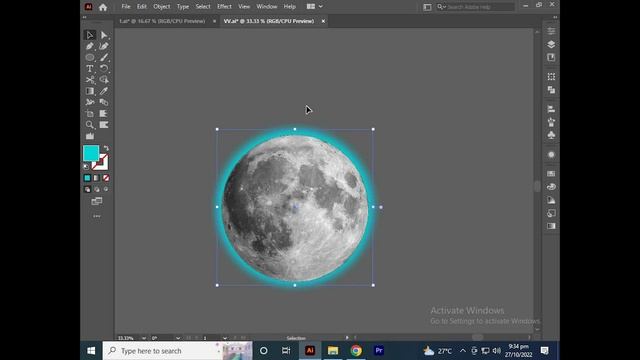The width and height of the screenshot is (640, 360).
Task: Select the Paintbrush tool
Action: (104, 58)
